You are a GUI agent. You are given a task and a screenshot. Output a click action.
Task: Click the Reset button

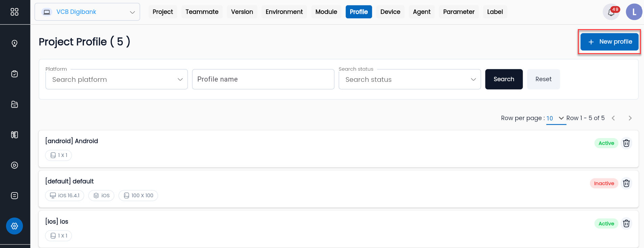543,79
